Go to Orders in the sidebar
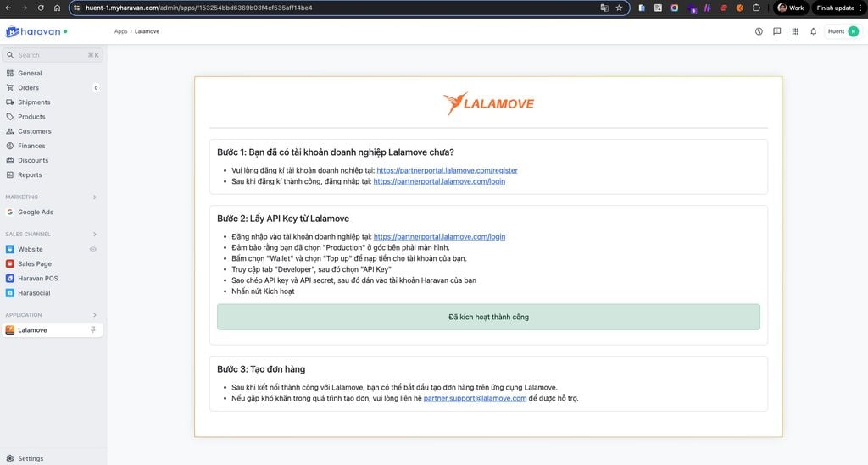This screenshot has height=465, width=868. (x=28, y=87)
